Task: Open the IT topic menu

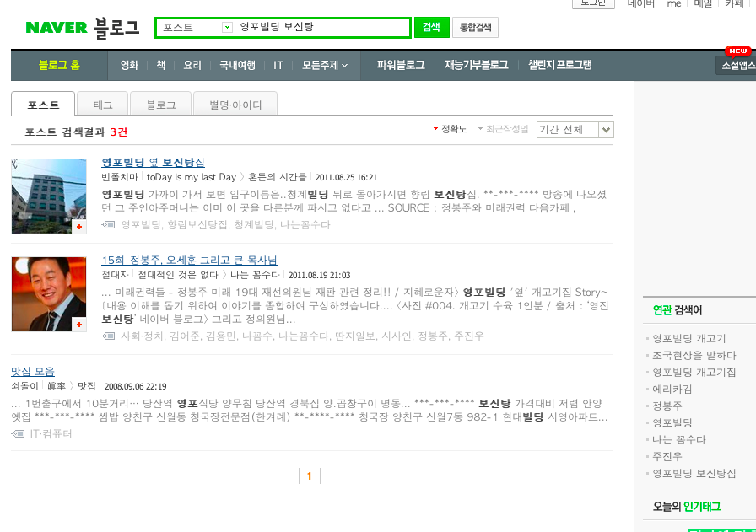Action: (278, 65)
